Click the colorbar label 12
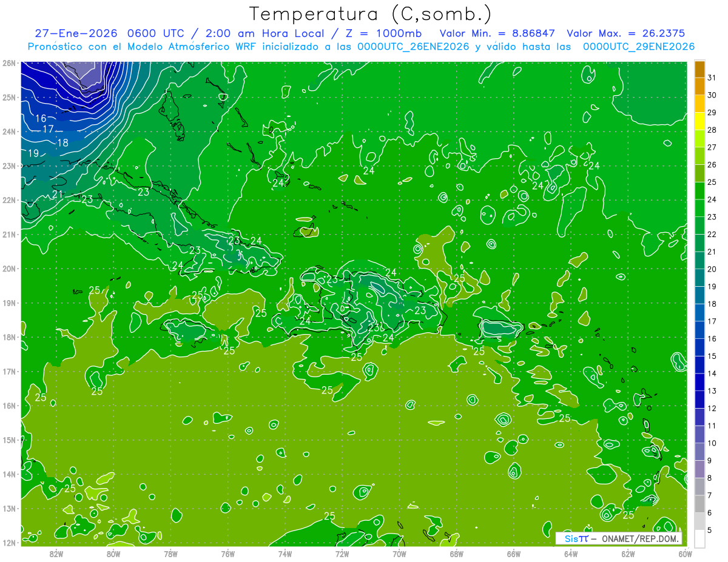The width and height of the screenshot is (728, 562). pyautogui.click(x=712, y=409)
